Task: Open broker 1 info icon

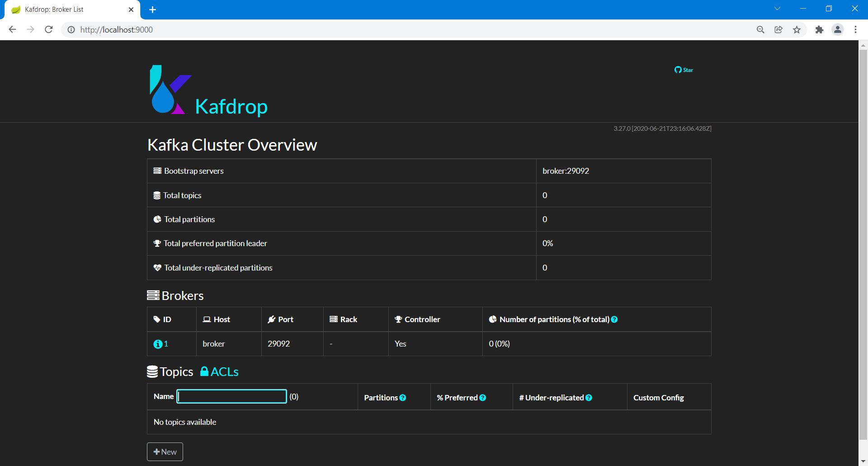Action: click(158, 344)
